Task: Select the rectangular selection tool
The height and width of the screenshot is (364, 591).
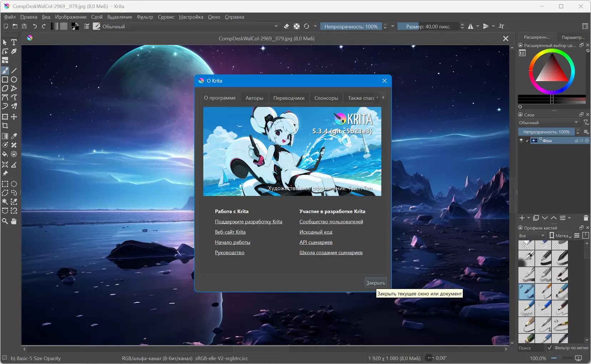Action: pyautogui.click(x=5, y=184)
